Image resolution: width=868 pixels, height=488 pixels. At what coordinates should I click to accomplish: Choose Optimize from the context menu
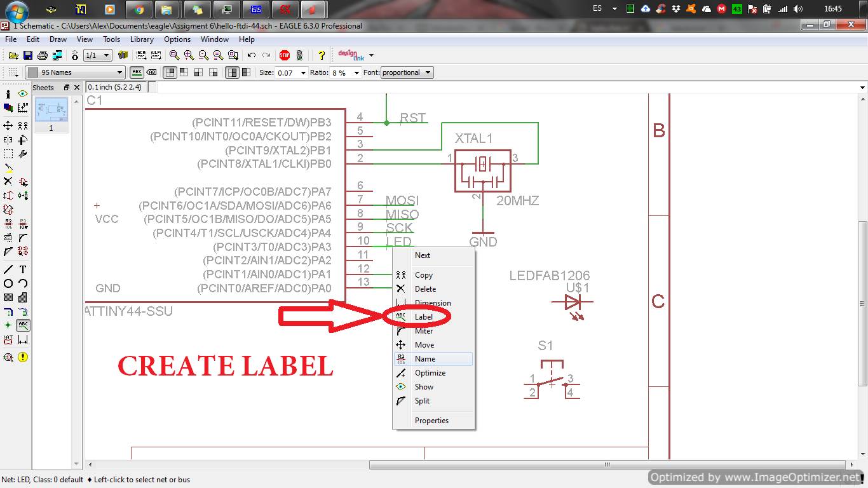pos(433,372)
